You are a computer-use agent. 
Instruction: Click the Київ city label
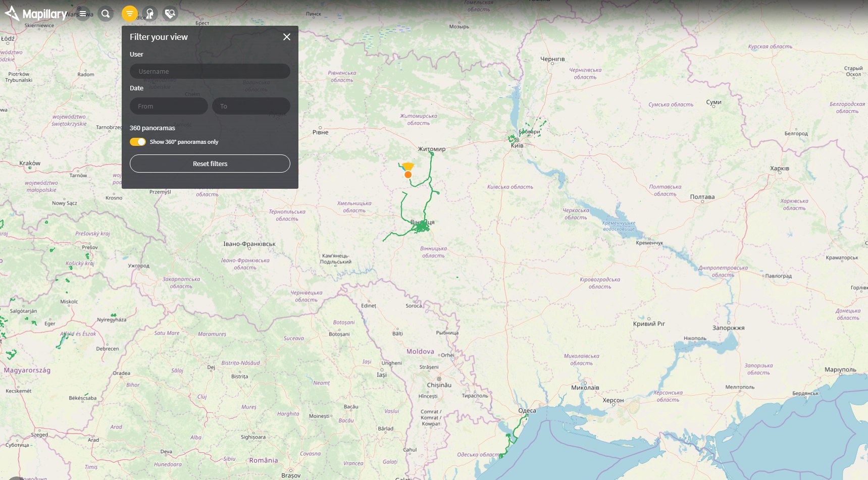point(517,145)
